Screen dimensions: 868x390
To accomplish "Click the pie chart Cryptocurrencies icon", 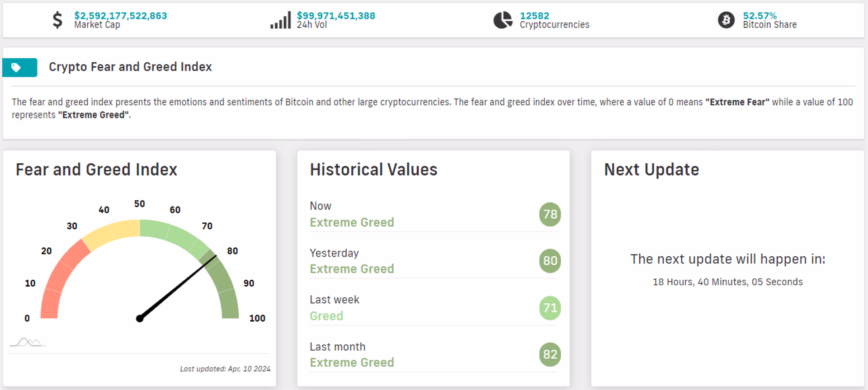I will 503,20.
